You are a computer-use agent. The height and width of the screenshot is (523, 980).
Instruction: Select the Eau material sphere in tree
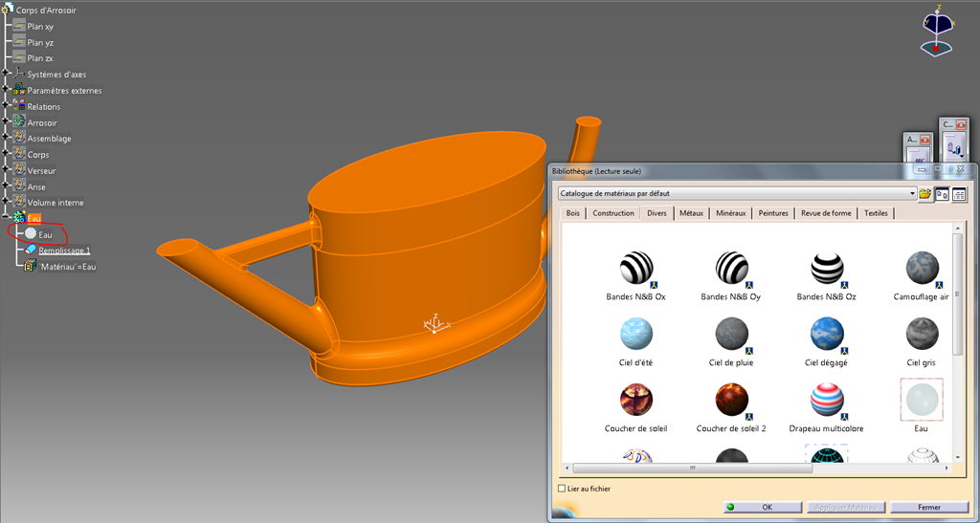click(x=31, y=233)
